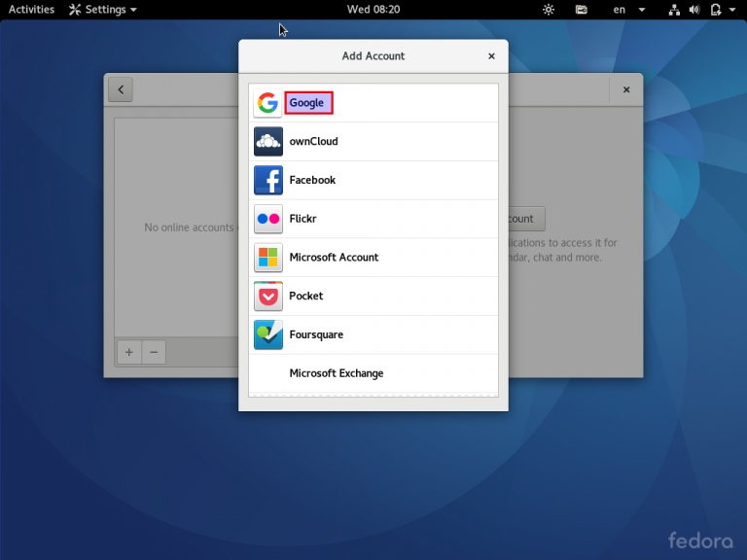Pick the Pocket entry text
This screenshot has width=747, height=560.
(x=305, y=296)
